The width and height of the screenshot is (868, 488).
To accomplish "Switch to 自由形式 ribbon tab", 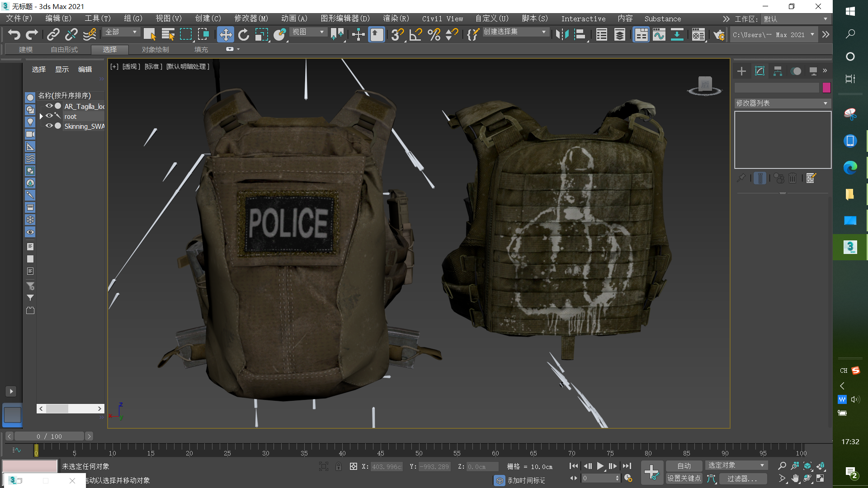I will (64, 49).
